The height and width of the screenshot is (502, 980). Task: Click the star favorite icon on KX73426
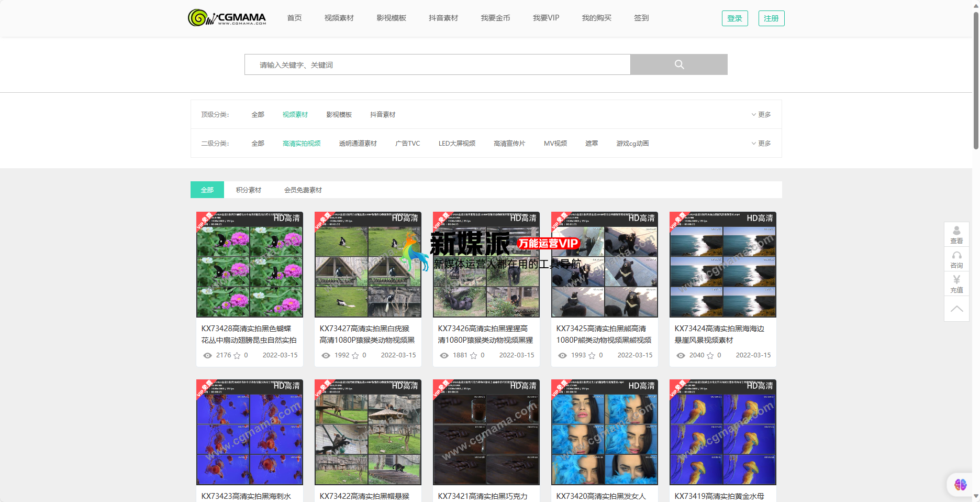pos(474,355)
